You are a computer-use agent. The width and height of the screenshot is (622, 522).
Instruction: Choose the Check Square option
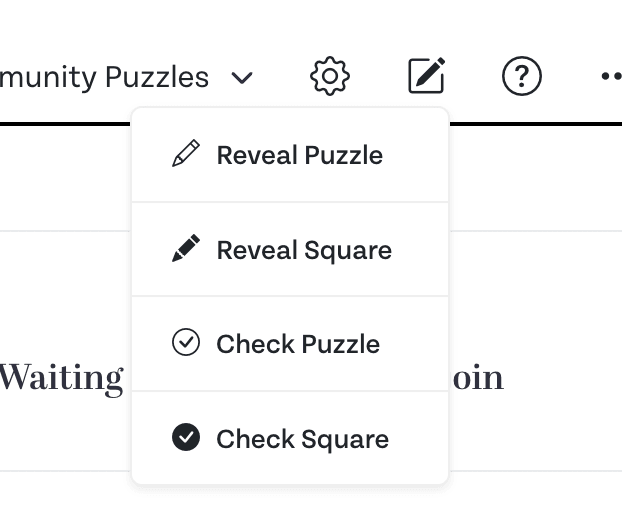pyautogui.click(x=290, y=438)
